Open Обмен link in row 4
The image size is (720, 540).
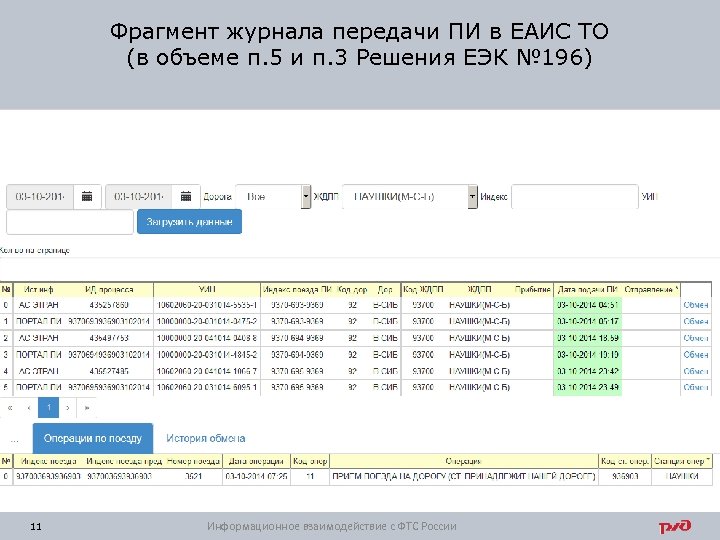(x=695, y=371)
